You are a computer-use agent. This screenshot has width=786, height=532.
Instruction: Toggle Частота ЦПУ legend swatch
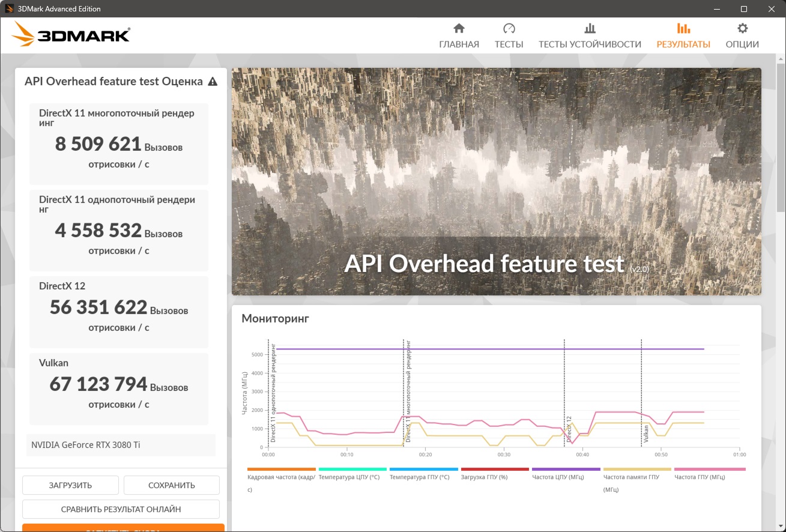tap(566, 469)
